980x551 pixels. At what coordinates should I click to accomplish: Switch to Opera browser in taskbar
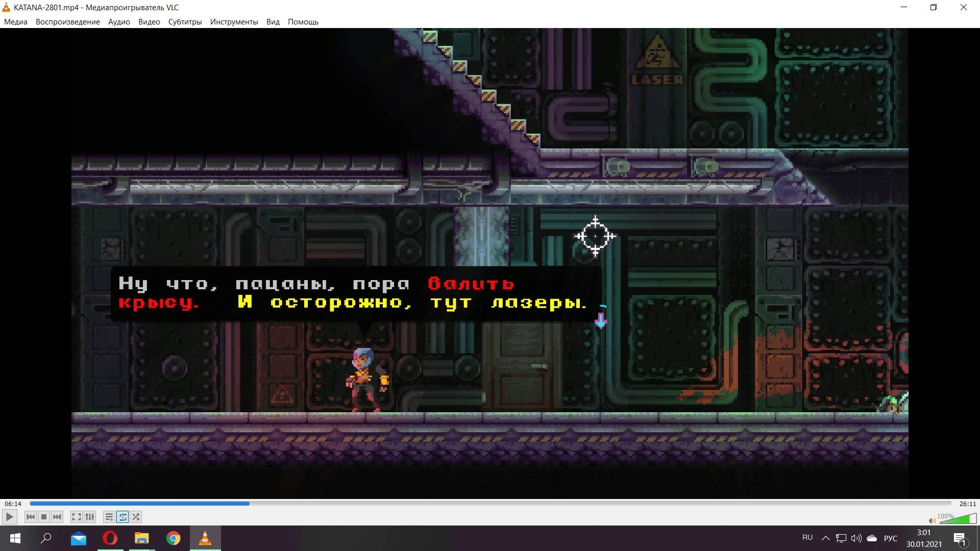pyautogui.click(x=110, y=538)
